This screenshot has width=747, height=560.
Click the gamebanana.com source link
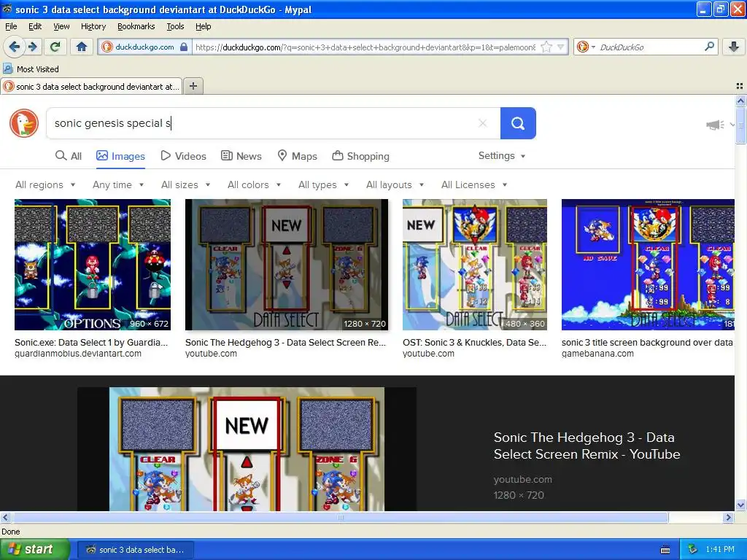[x=597, y=354]
